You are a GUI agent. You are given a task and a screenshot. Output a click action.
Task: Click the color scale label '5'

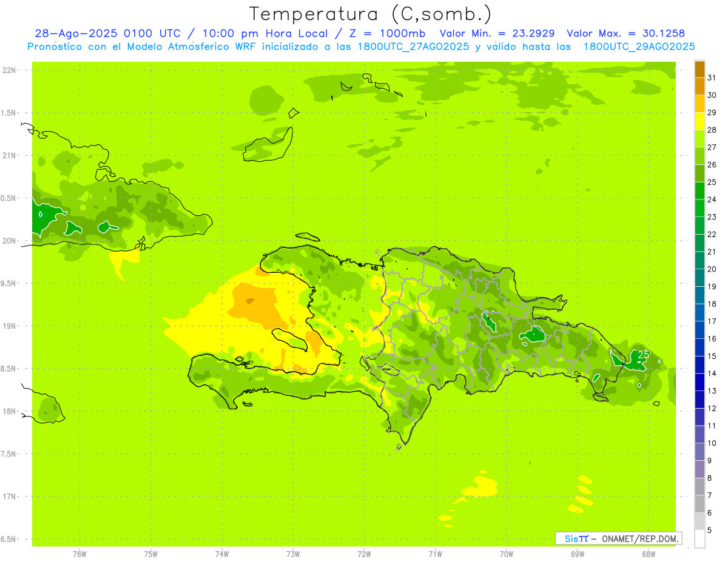710,530
